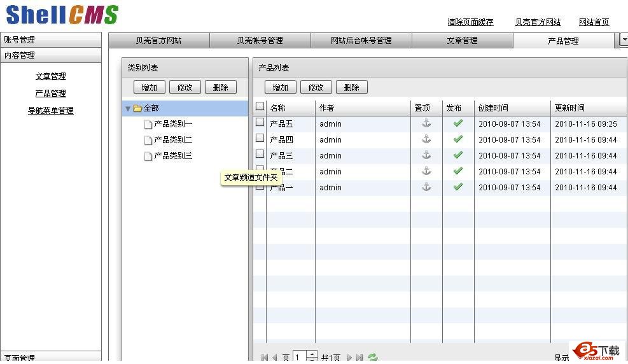Click the publish checkmark for 产品一

457,187
